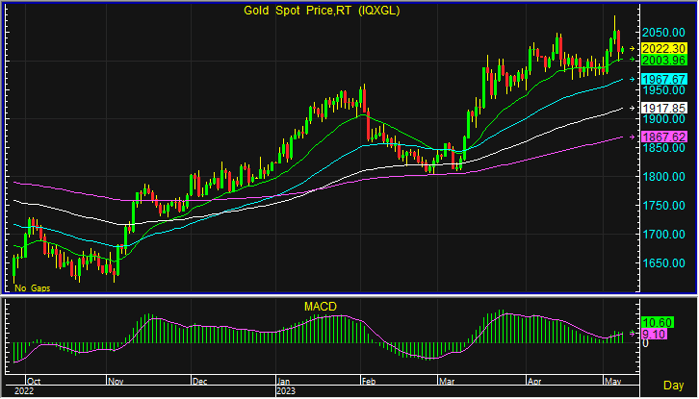699x399 pixels.
Task: Select the white 1917.85 moving average label
Action: (x=663, y=108)
